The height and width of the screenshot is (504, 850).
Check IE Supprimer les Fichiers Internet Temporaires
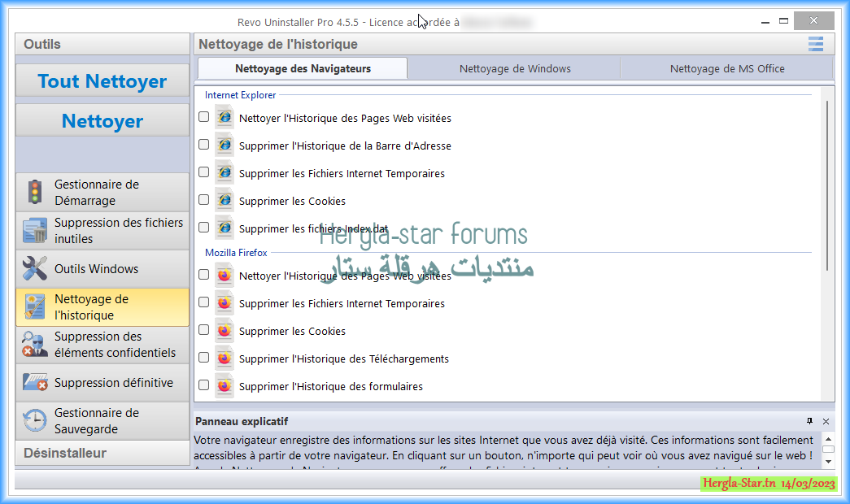[204, 172]
